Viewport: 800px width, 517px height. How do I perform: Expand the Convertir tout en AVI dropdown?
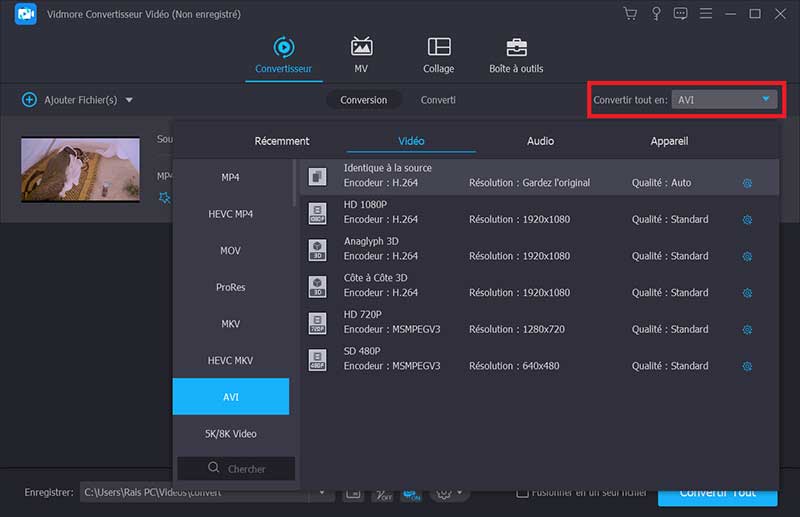pyautogui.click(x=766, y=99)
